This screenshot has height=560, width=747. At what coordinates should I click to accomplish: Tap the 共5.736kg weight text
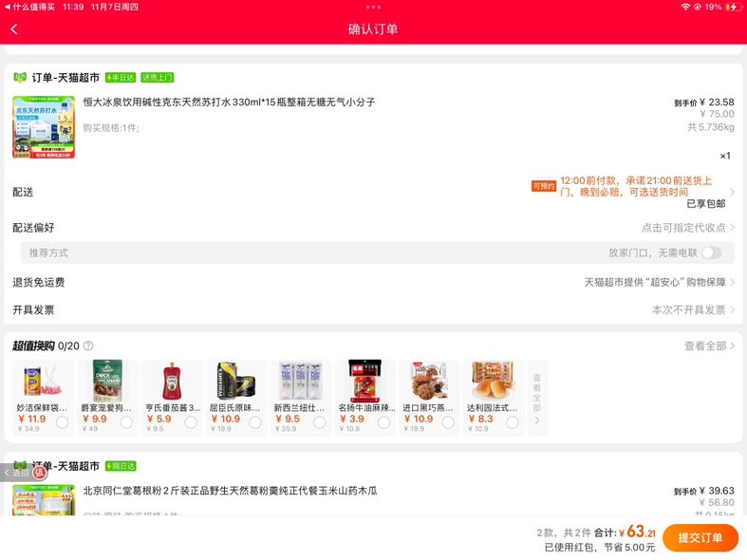tap(711, 127)
